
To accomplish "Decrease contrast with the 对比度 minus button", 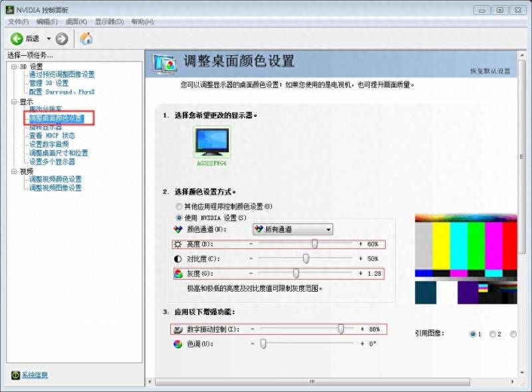I will pos(251,258).
